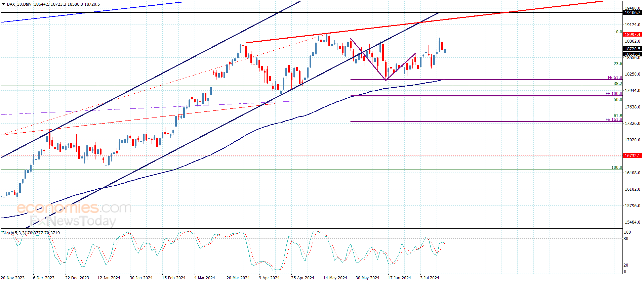Click the 20 Nov 2023 date label
This screenshot has width=644, height=282.
click(13, 278)
